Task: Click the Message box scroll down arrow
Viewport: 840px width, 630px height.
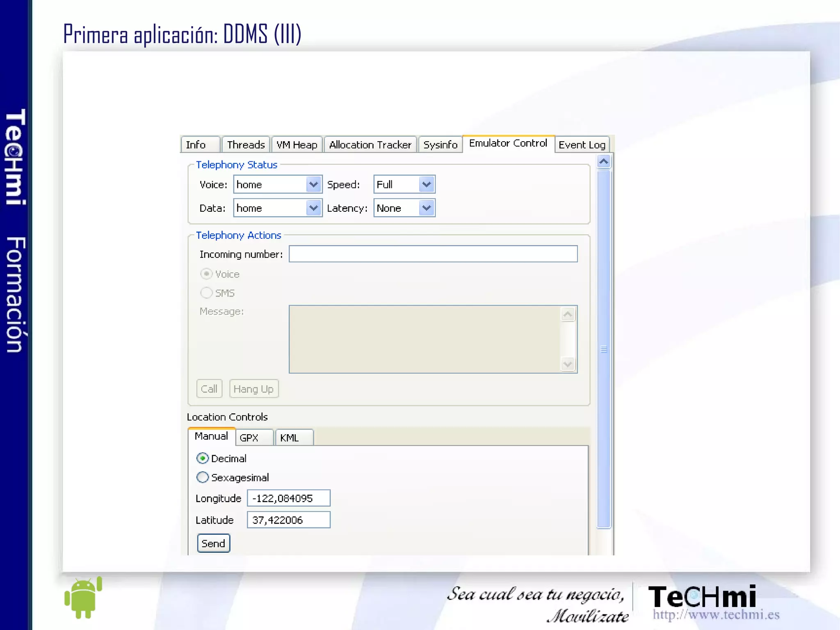Action: [x=568, y=364]
